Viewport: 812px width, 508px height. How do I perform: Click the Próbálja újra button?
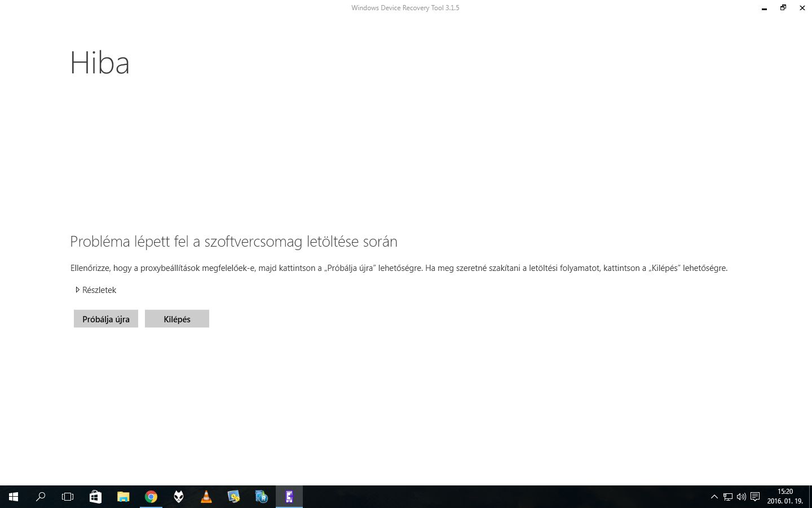(x=106, y=319)
